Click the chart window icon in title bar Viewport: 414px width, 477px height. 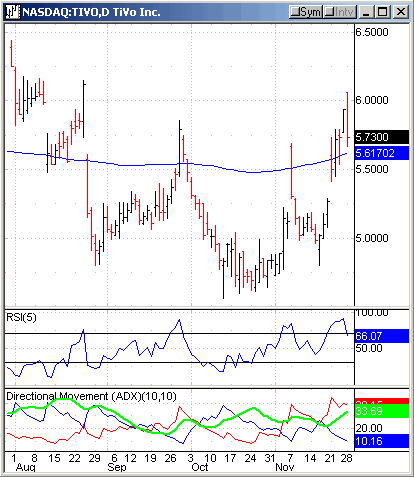pyautogui.click(x=13, y=12)
